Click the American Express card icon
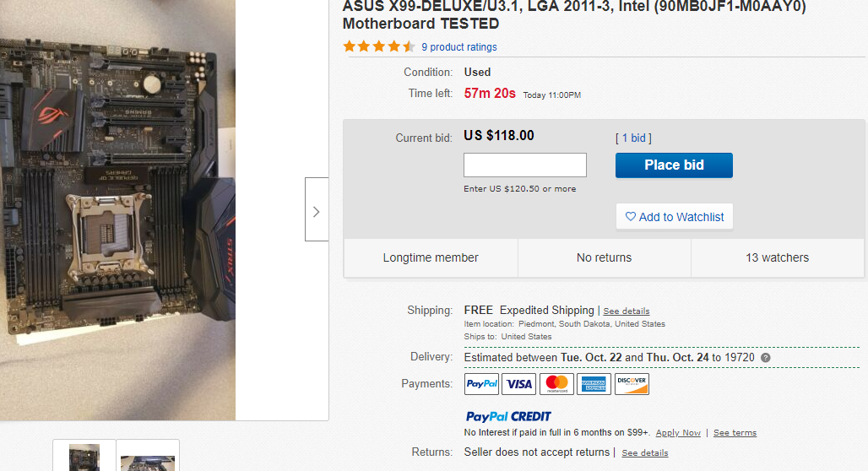The width and height of the screenshot is (868, 471). tap(594, 384)
